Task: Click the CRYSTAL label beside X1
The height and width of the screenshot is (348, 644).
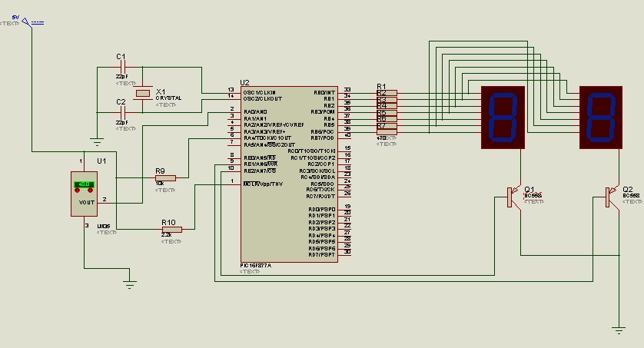Action: (x=168, y=98)
